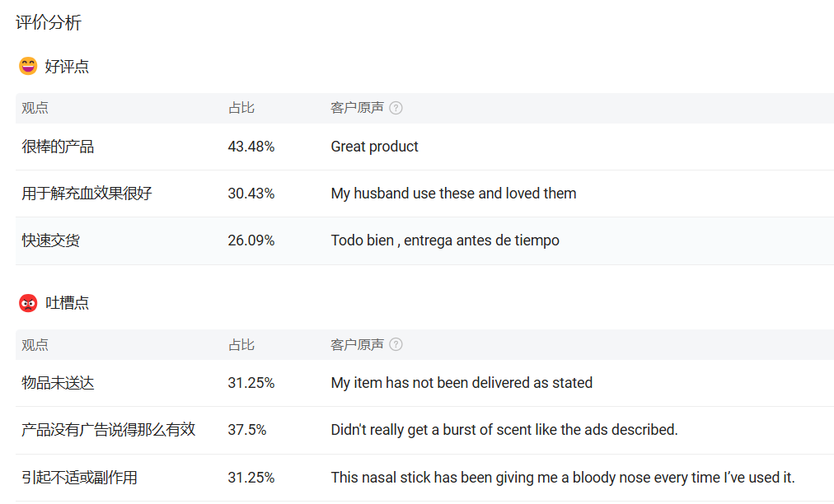This screenshot has height=504, width=834.
Task: Click the 'burst of scent' customer quote
Action: [x=504, y=430]
